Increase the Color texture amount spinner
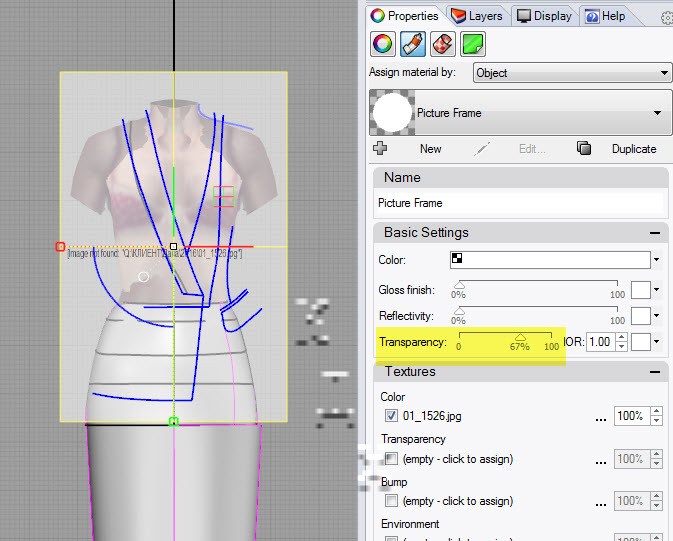This screenshot has width=673, height=541. [x=656, y=411]
